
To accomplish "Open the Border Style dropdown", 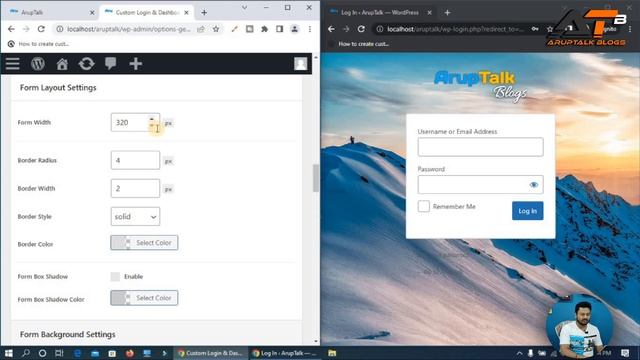I will (135, 217).
